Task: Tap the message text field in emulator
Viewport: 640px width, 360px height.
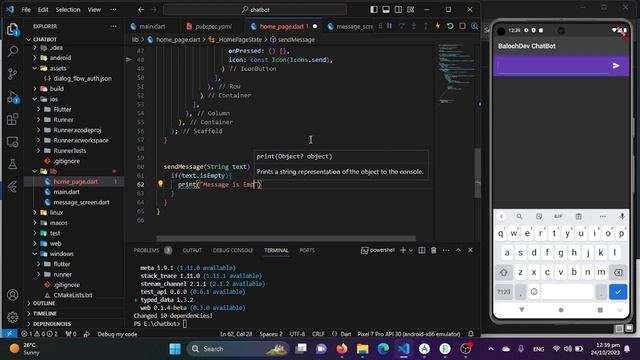Action: coord(552,65)
